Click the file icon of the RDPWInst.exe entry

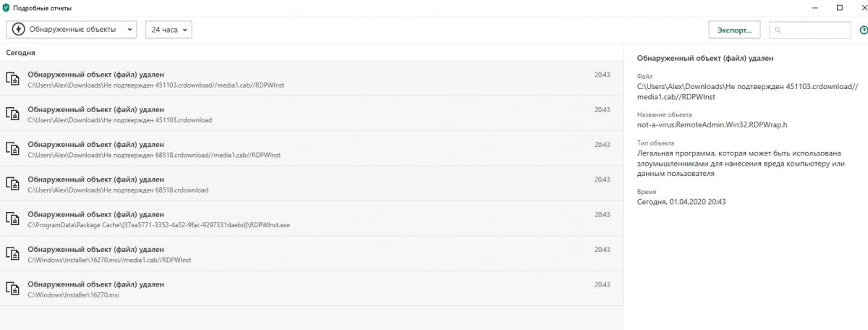[12, 219]
